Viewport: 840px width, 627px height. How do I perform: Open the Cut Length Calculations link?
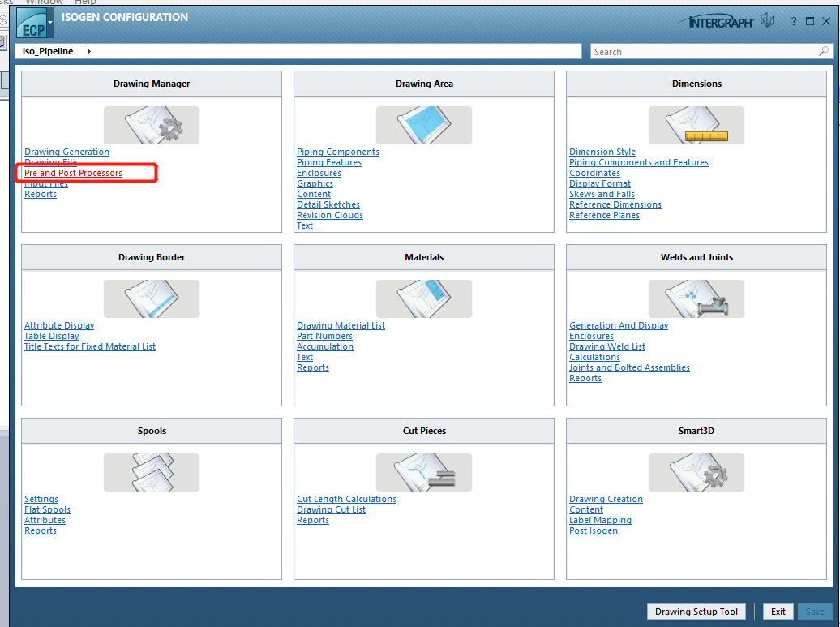pos(346,499)
